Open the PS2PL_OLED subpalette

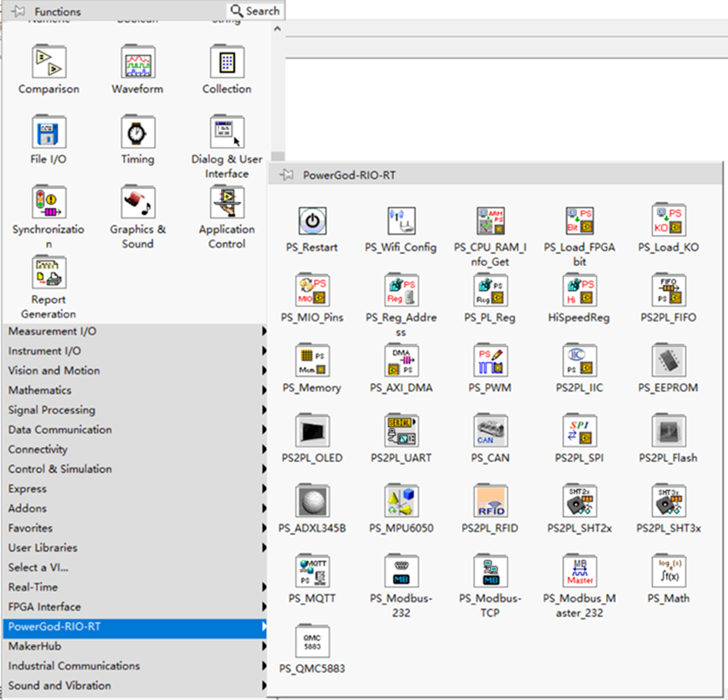click(312, 430)
